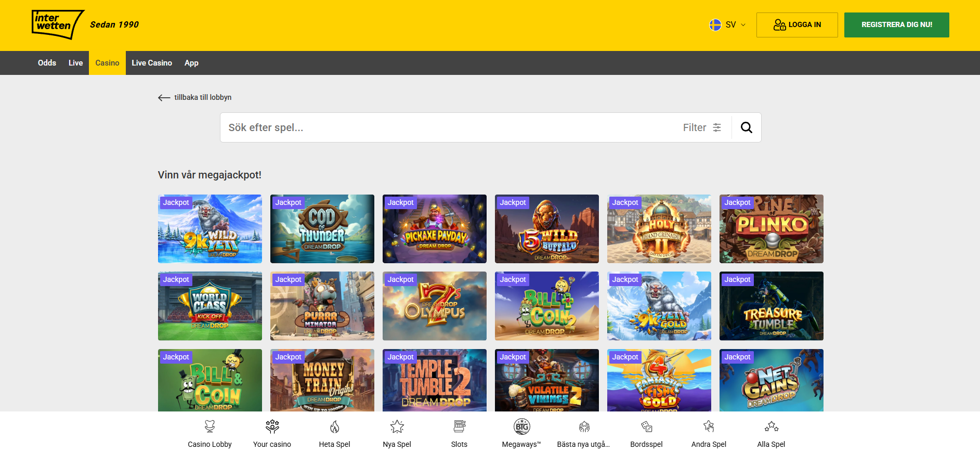The image size is (980, 451).
Task: Click the Casino Lobby icon
Action: point(210,427)
